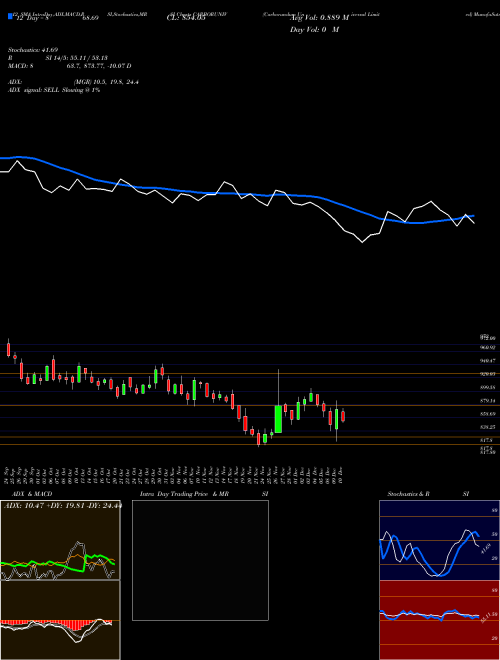Image resolution: width=500 pixels, height=660 pixels.
Task: Open the blue Stochastics chart panel
Action: click(x=439, y=540)
